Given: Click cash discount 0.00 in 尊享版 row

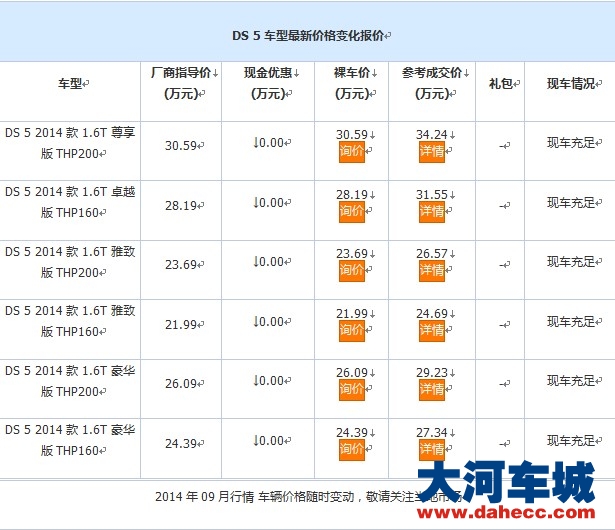Looking at the screenshot, I should [269, 143].
